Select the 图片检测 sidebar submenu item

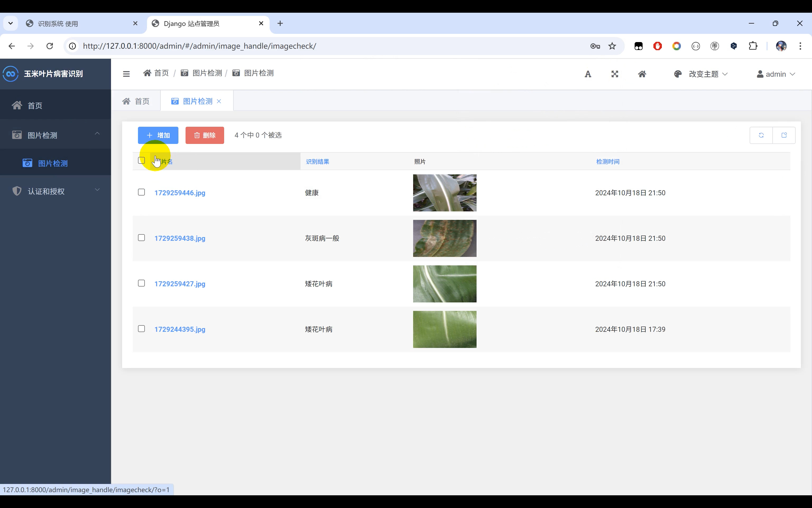55,163
